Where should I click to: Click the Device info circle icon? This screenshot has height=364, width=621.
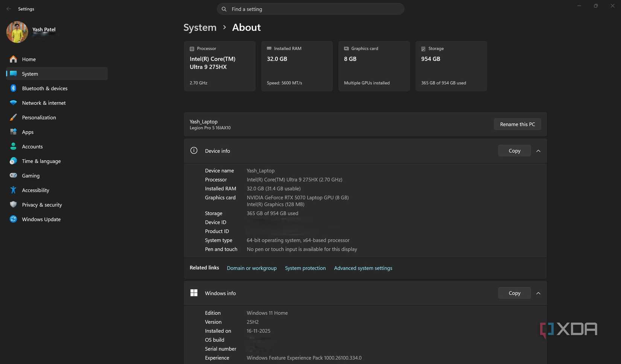pyautogui.click(x=194, y=150)
